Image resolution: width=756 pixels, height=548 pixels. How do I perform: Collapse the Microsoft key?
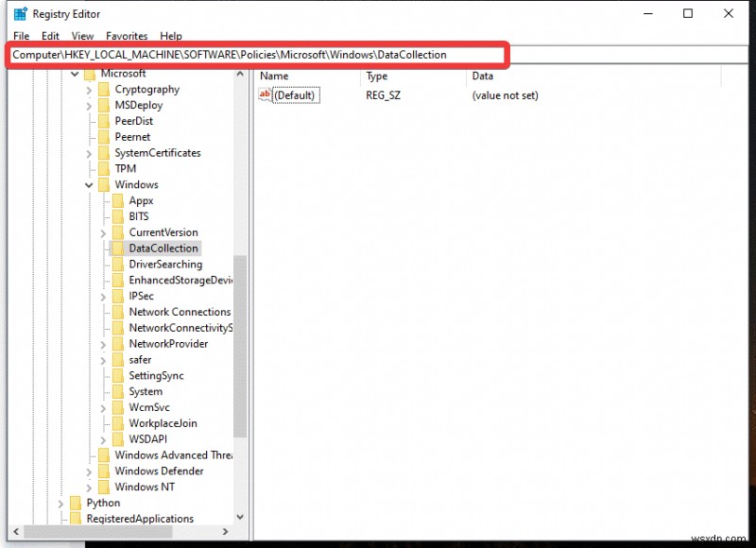click(74, 73)
